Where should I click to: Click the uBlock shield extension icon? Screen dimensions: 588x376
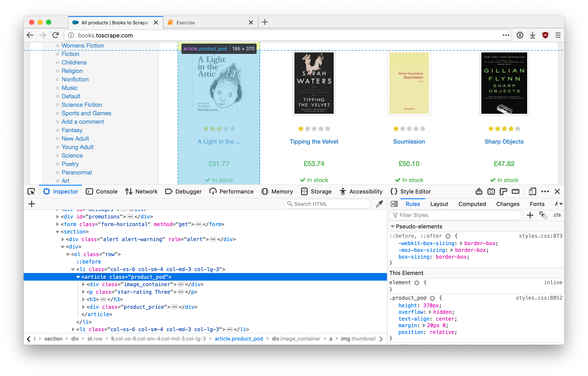[x=545, y=35]
